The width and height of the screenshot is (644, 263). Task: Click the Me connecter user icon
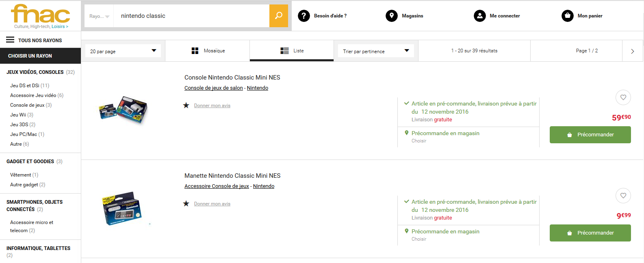479,16
